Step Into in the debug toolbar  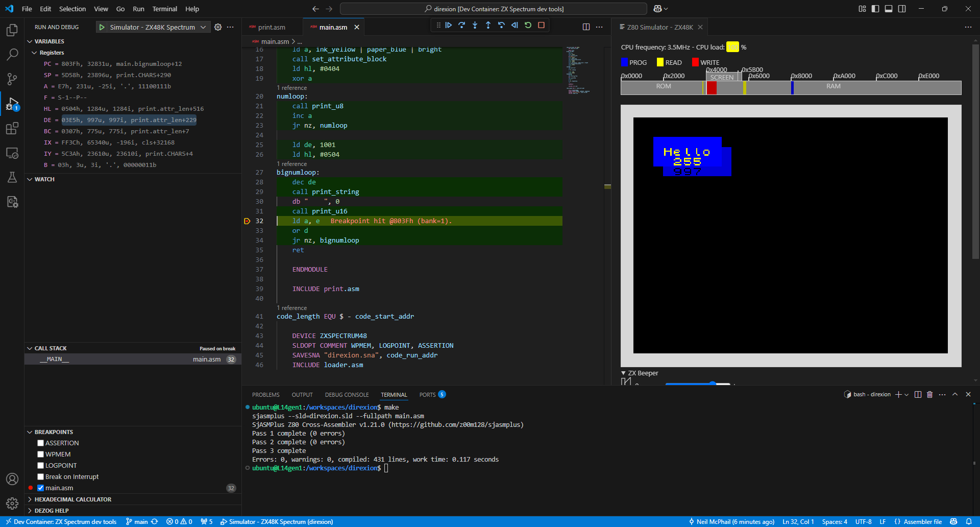(x=475, y=25)
